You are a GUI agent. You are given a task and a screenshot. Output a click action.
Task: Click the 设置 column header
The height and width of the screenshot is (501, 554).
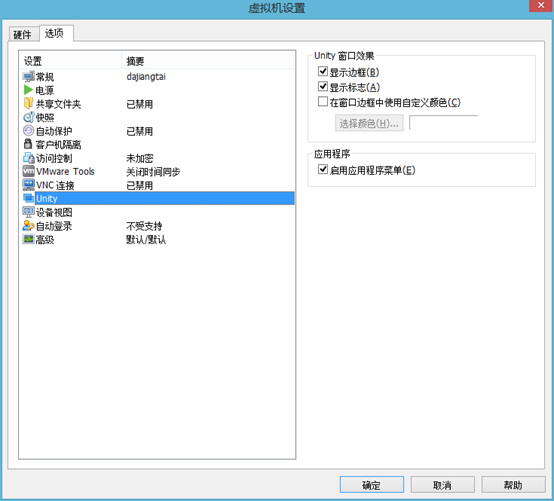(x=71, y=61)
